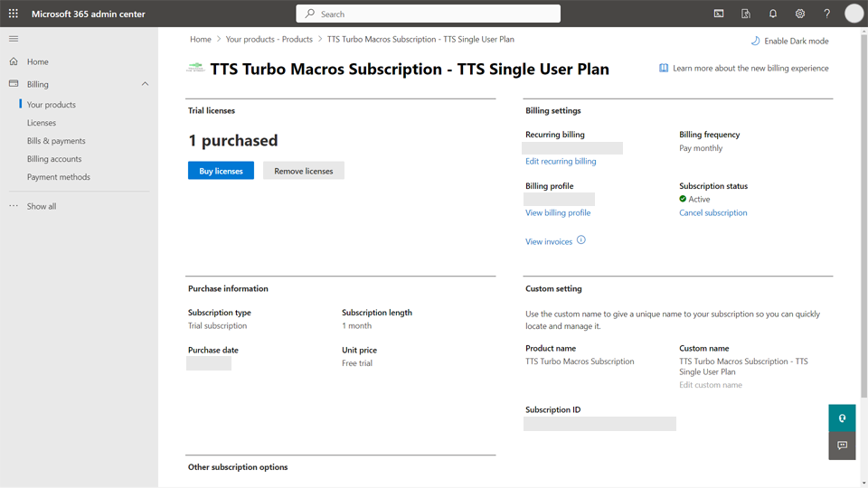Open the account profile avatar

pos(854,14)
